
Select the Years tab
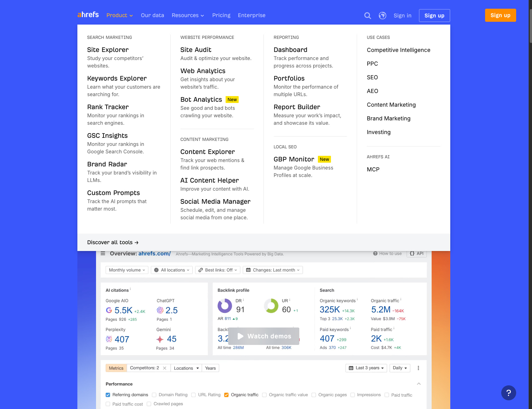pos(210,368)
